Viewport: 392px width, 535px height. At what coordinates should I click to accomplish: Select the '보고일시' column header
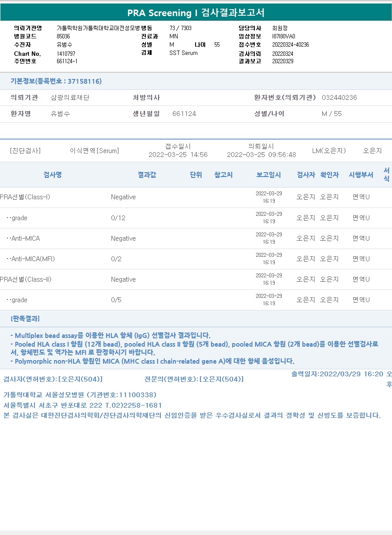tap(269, 174)
